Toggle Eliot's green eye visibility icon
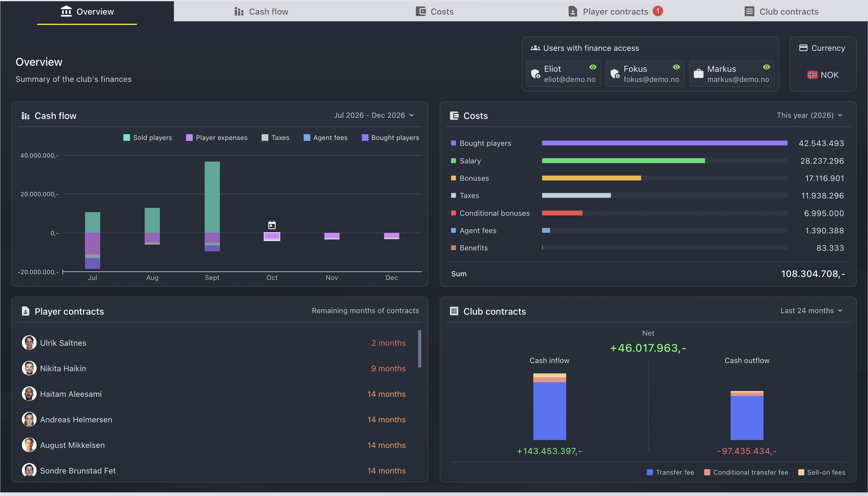The height and width of the screenshot is (496, 868). (593, 67)
